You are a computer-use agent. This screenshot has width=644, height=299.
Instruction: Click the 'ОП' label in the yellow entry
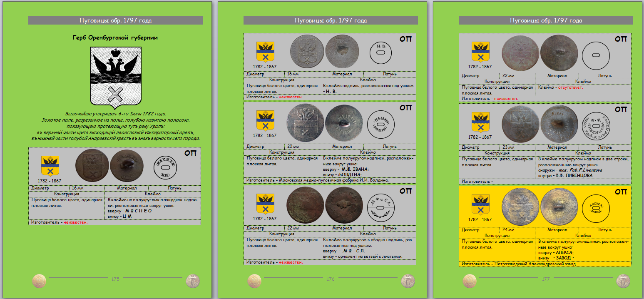click(x=621, y=192)
